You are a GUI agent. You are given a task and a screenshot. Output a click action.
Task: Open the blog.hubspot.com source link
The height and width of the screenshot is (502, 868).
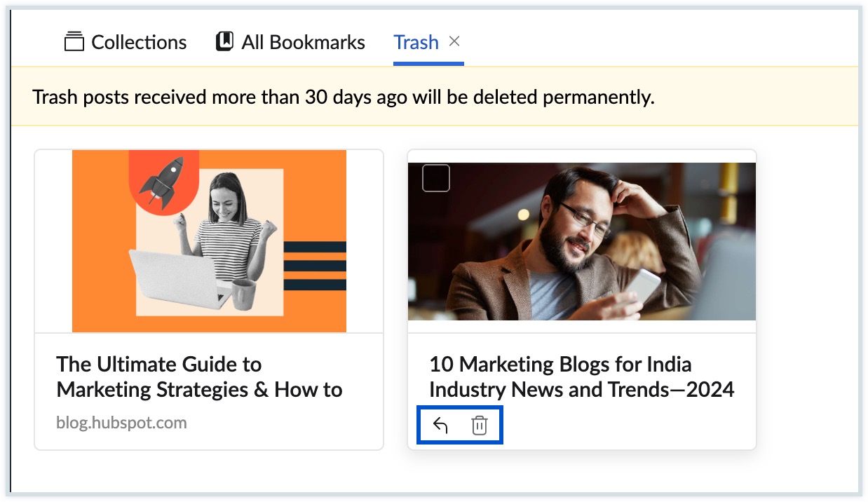tap(121, 423)
